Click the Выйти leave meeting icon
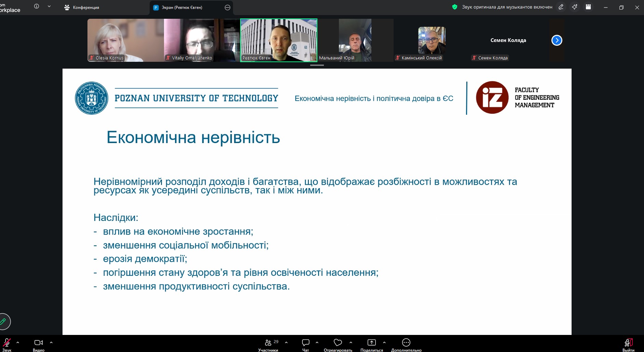This screenshot has height=352, width=644. (x=628, y=343)
